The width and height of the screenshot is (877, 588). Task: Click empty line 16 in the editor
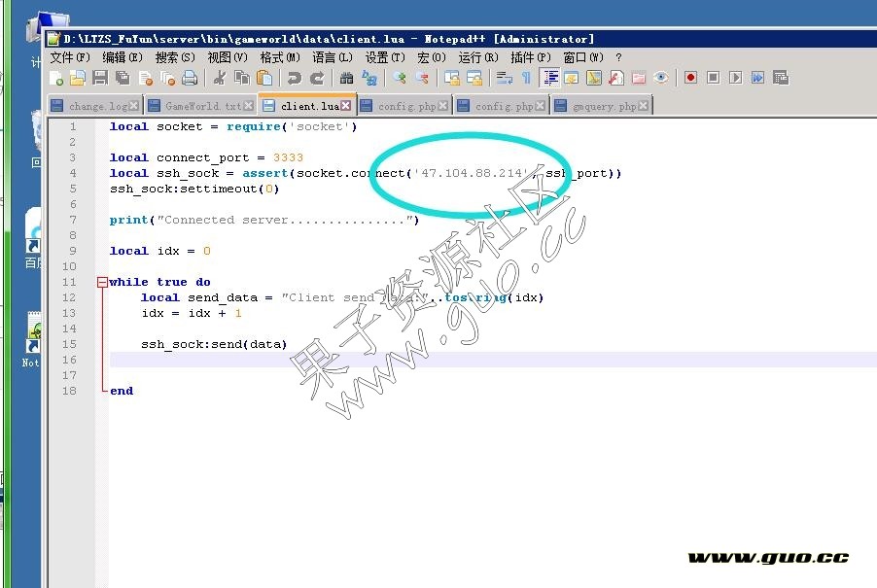coord(389,375)
